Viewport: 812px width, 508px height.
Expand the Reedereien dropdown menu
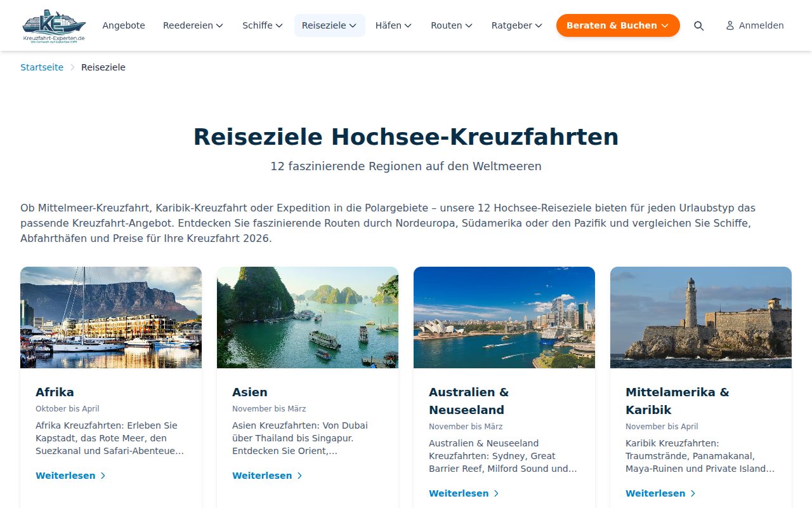pos(193,25)
